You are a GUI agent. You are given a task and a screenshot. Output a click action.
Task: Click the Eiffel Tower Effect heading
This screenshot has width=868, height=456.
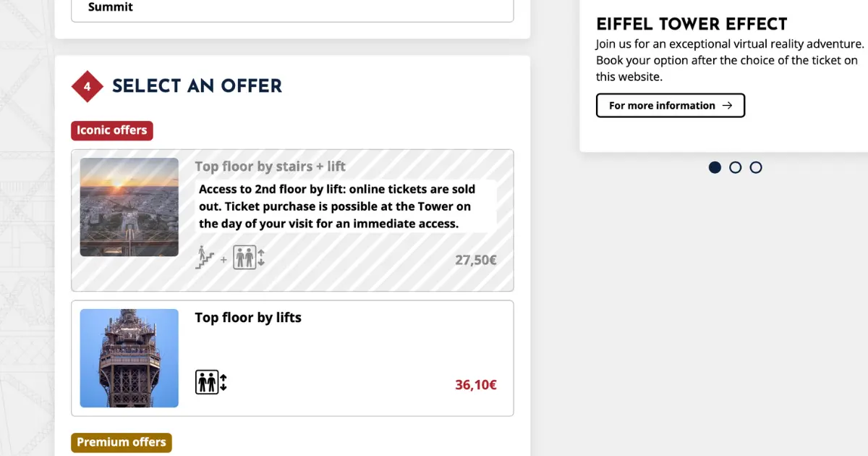(x=692, y=24)
